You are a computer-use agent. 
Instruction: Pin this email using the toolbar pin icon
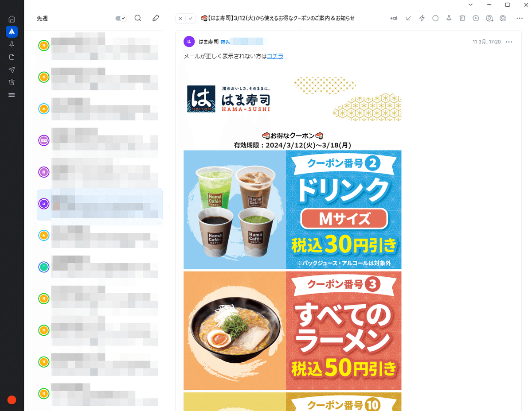click(x=449, y=18)
